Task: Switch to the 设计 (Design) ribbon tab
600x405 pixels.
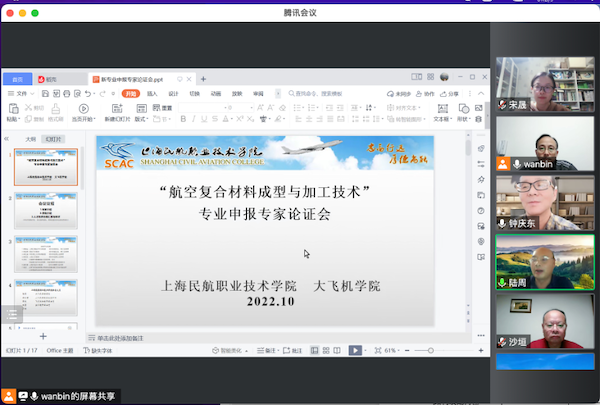Action: click(x=173, y=93)
